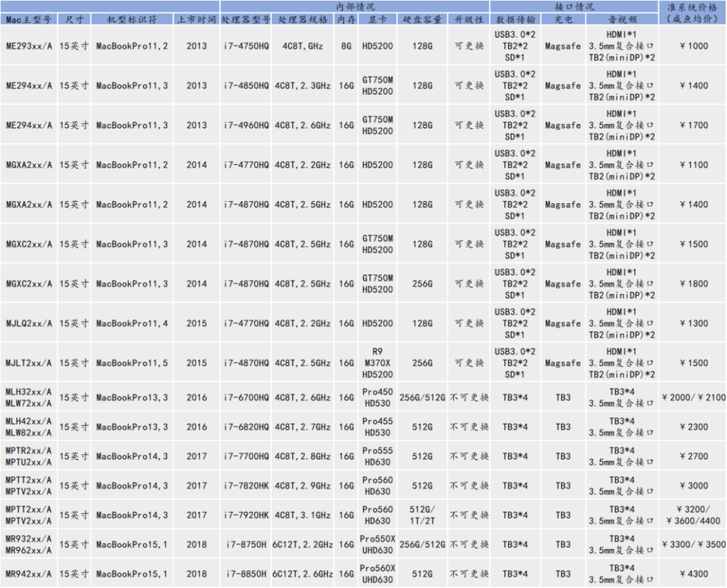This screenshot has height=588, width=727.
Task: Select the i7-7820HK processor cell
Action: pos(246,486)
